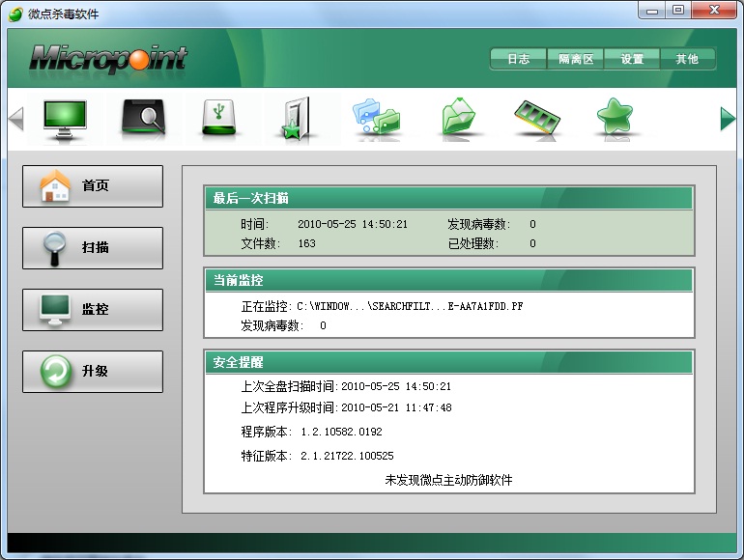Click the Micropoint logo
The height and width of the screenshot is (560, 744).
click(x=108, y=59)
